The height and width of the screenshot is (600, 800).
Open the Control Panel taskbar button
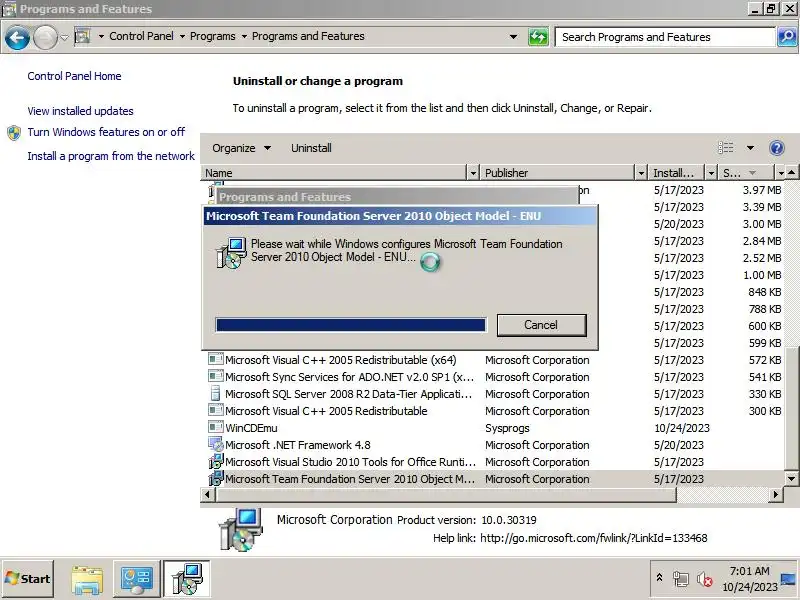tap(136, 580)
